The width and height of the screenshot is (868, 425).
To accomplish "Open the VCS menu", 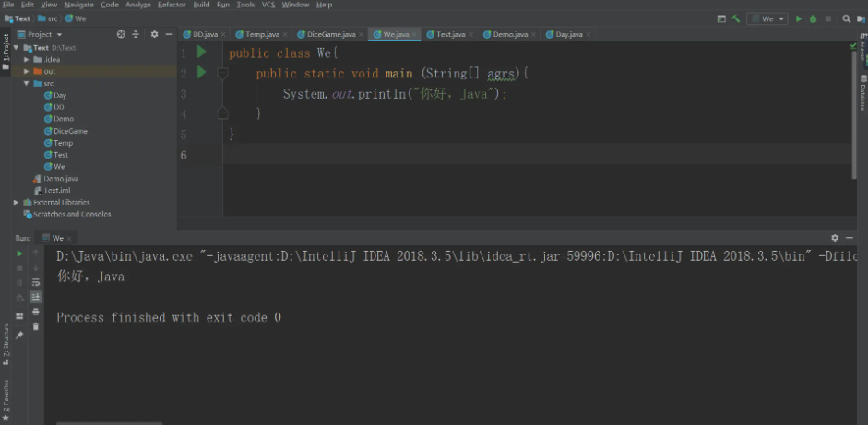I will pyautogui.click(x=268, y=5).
